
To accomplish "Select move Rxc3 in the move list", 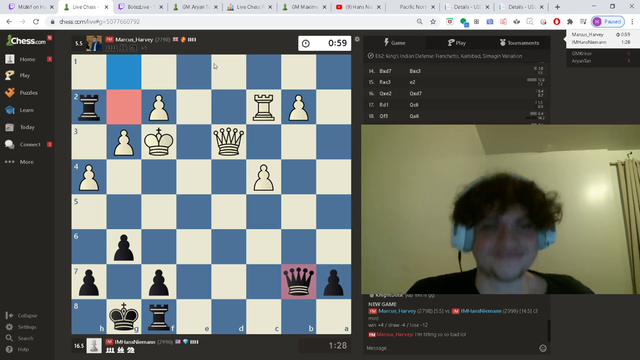I will click(385, 82).
